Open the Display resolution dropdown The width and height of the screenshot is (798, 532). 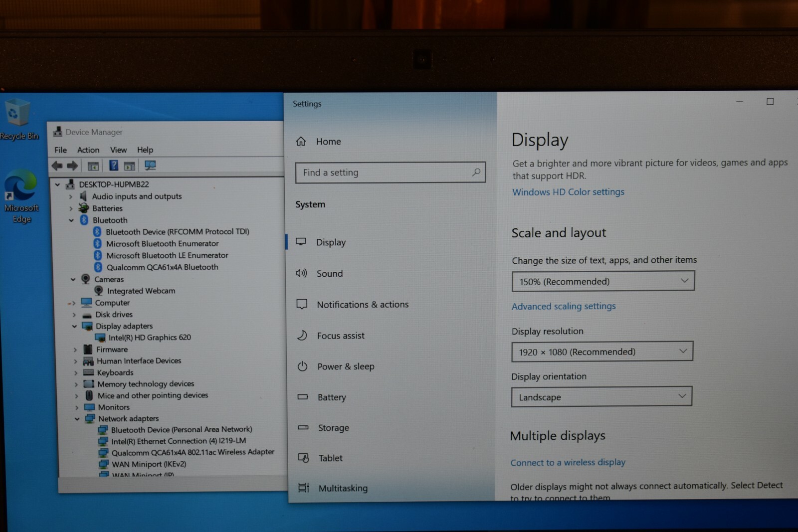[x=602, y=352]
